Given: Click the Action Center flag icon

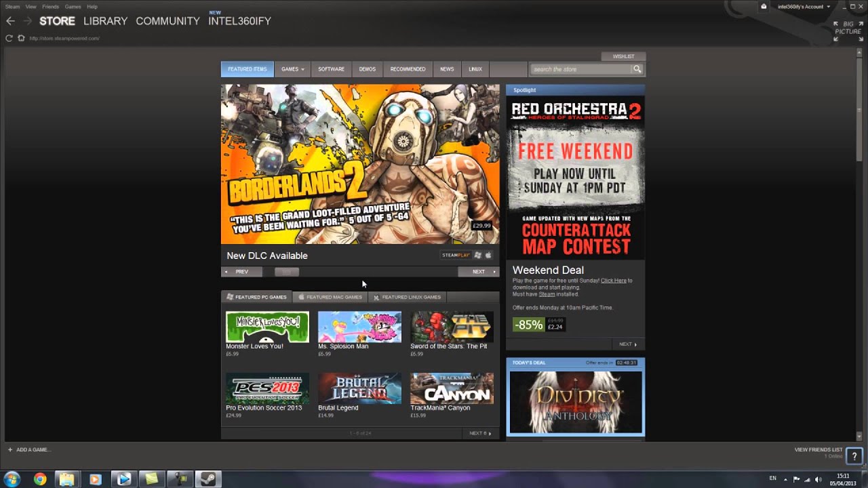Looking at the screenshot, I should coord(796,479).
